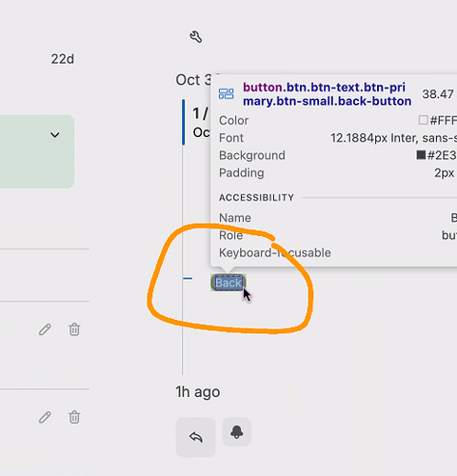Click the upper trash delete icon
457x476 pixels.
tap(74, 329)
